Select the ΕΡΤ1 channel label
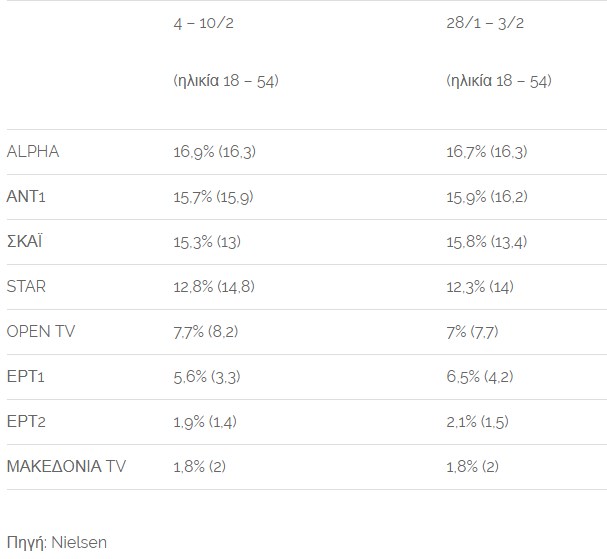Viewport: 607px width, 559px height. point(26,376)
